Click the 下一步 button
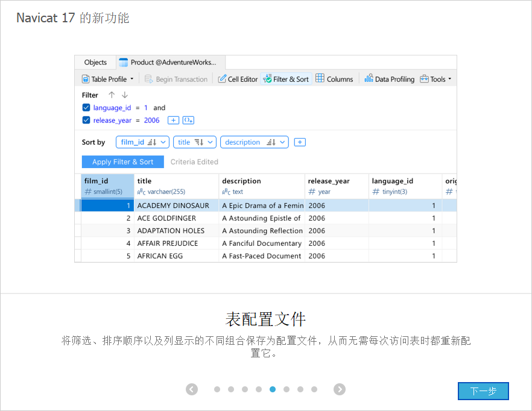Viewport: 532px width, 411px height. click(483, 391)
